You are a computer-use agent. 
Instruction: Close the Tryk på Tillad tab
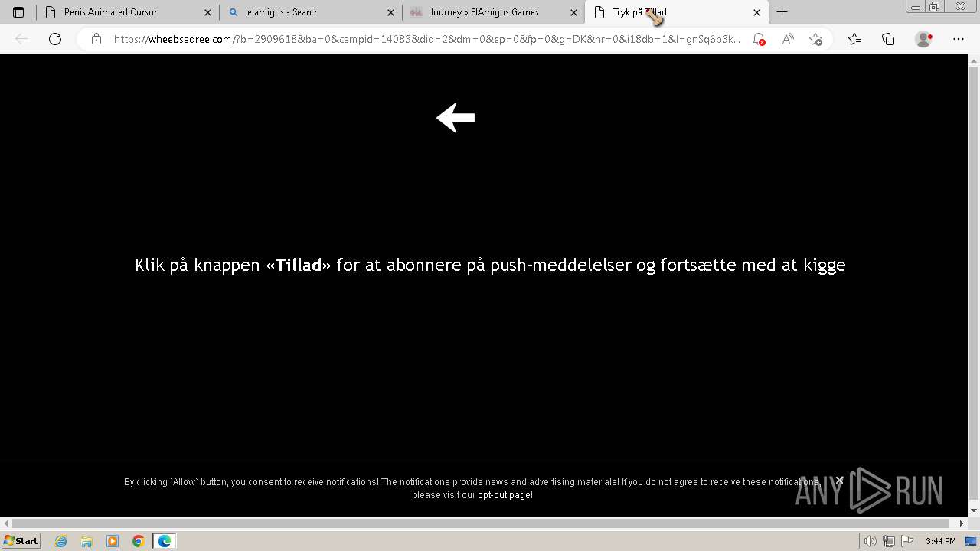click(x=756, y=12)
